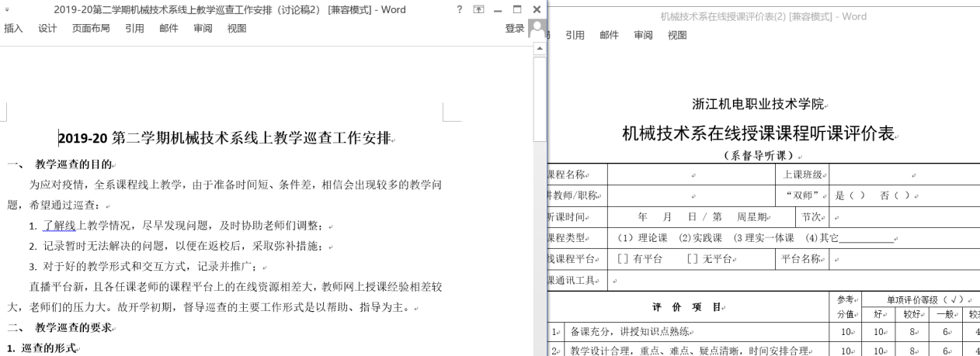Open the 设计 ribbon tab
980x356 pixels.
[x=47, y=29]
